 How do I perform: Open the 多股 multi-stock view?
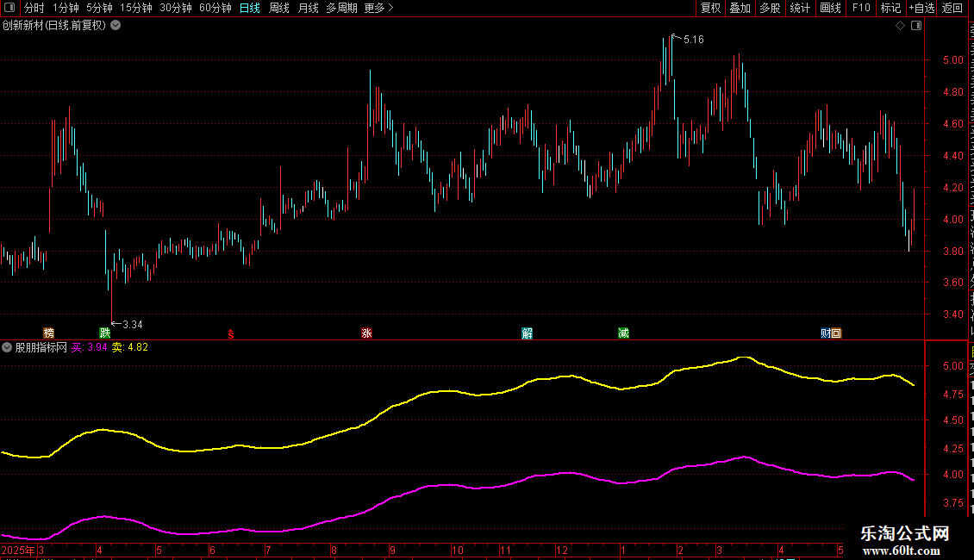[771, 8]
